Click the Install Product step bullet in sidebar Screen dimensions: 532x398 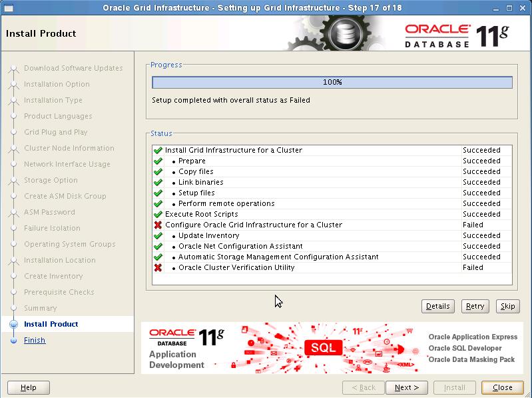pyautogui.click(x=13, y=324)
